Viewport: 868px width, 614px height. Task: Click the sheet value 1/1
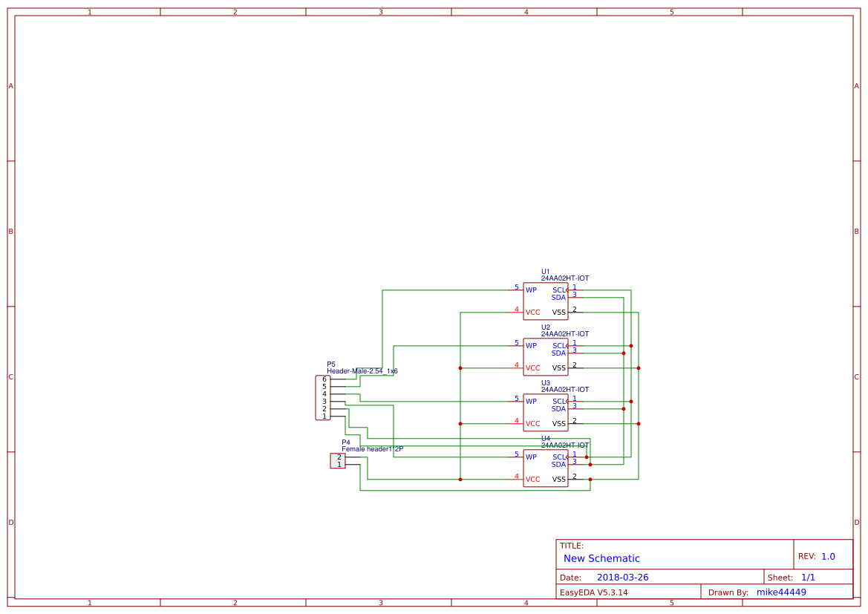(x=808, y=578)
